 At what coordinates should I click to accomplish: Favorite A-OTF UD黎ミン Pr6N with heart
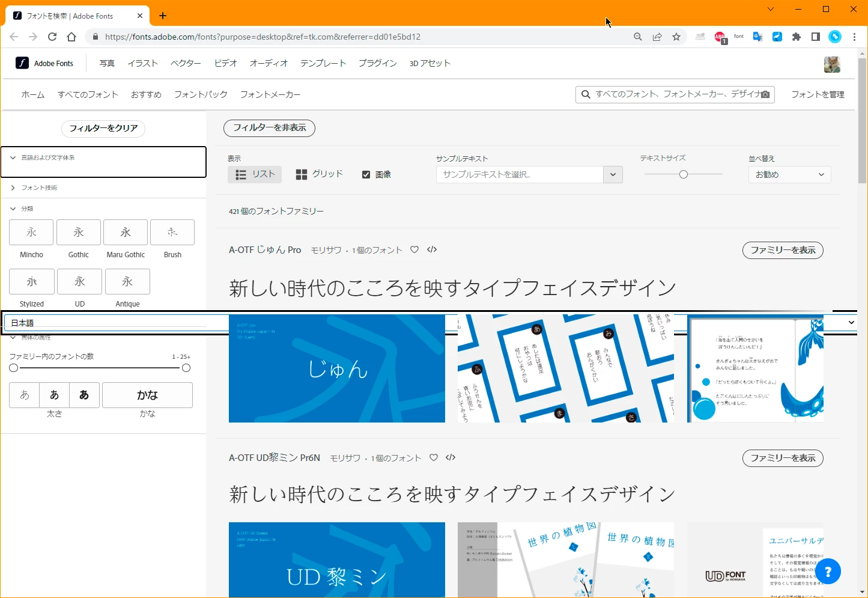pos(434,457)
